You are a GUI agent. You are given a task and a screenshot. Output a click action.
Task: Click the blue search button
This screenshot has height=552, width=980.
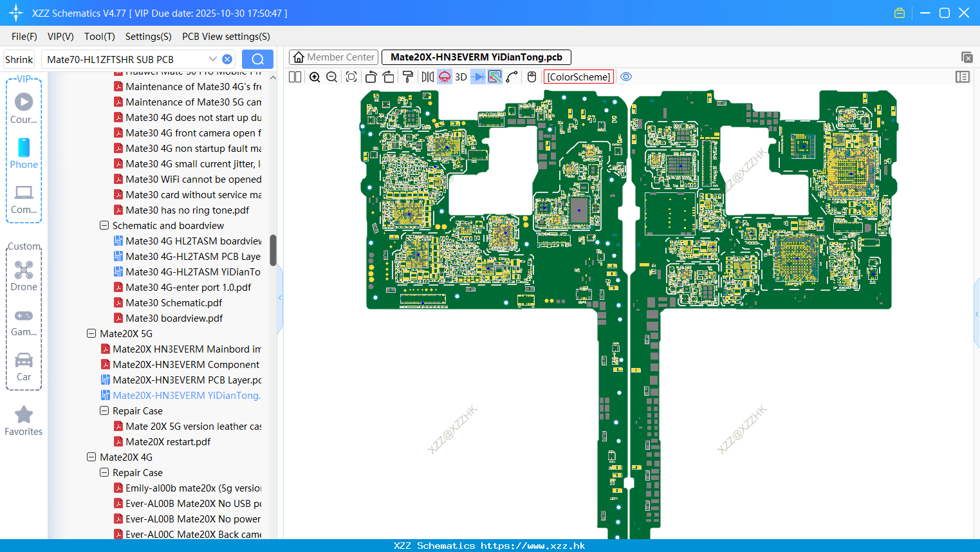(257, 59)
